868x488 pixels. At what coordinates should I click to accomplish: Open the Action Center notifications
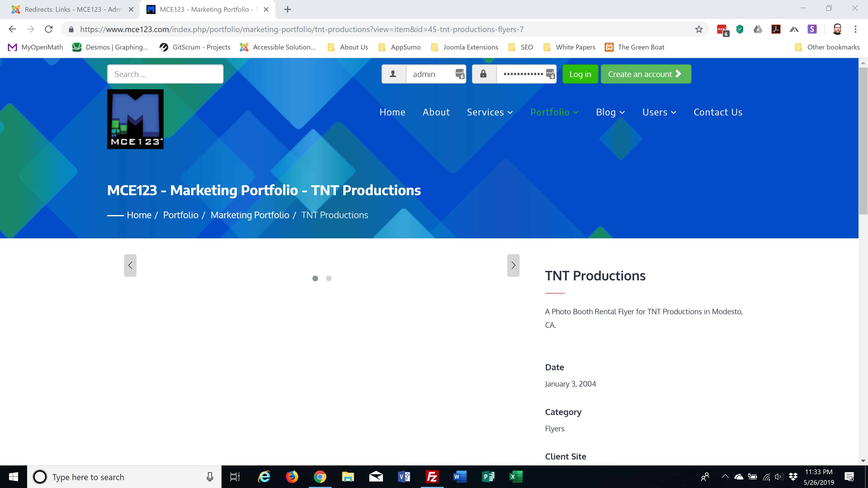click(x=849, y=477)
